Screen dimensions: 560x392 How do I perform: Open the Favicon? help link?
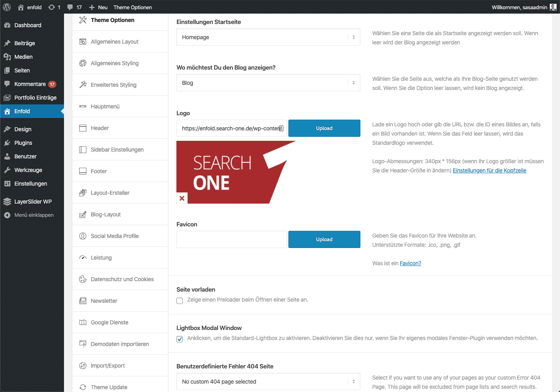click(x=410, y=263)
